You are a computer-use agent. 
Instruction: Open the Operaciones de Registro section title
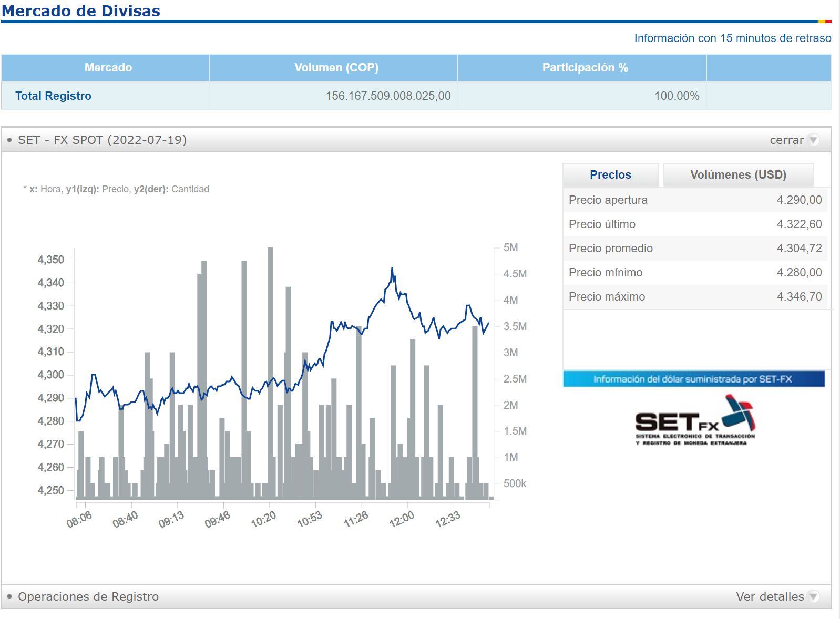[x=88, y=596]
